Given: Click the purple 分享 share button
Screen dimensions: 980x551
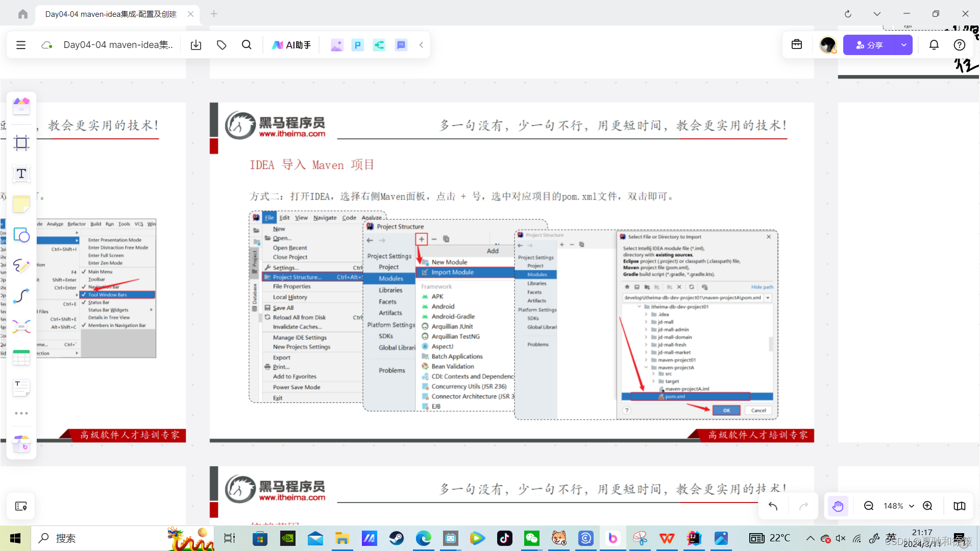Looking at the screenshot, I should point(869,45).
